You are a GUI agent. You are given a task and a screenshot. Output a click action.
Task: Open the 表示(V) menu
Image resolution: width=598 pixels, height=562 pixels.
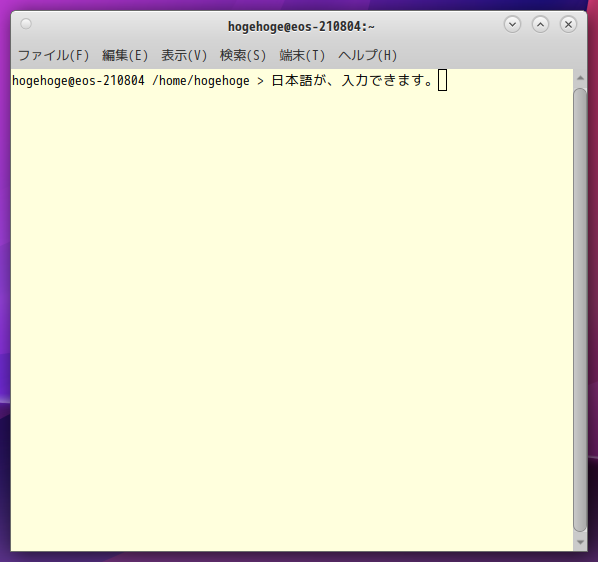(184, 55)
